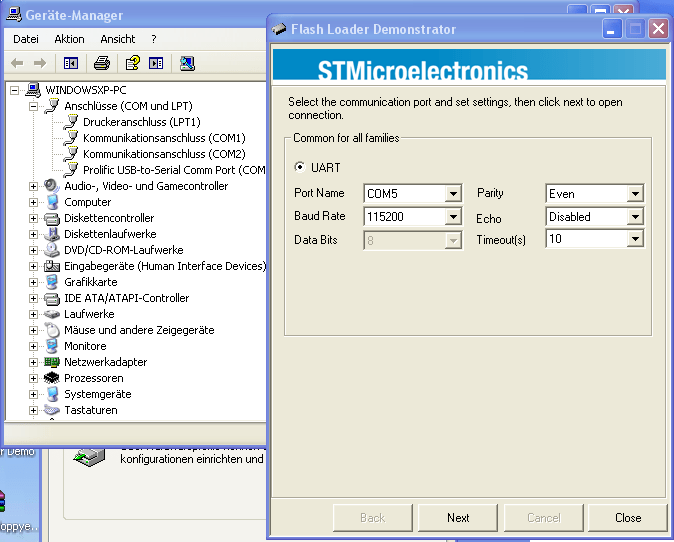Open the Aktion menu
This screenshot has height=542, width=674.
click(x=69, y=39)
